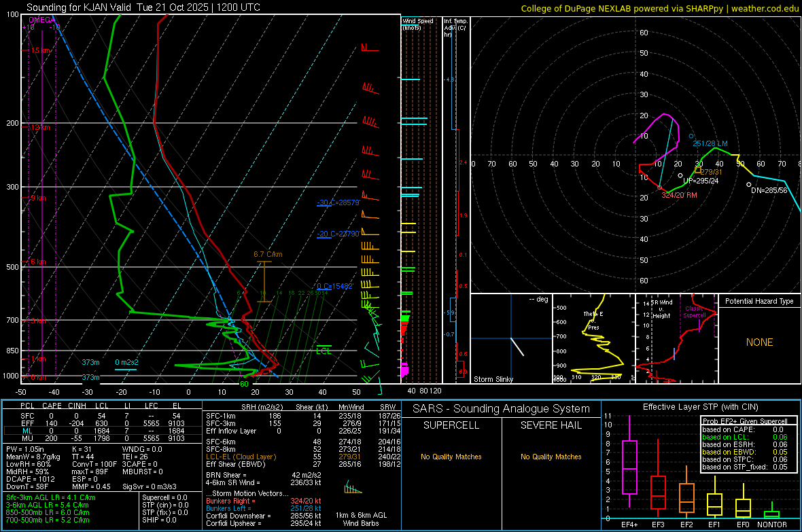The height and width of the screenshot is (532, 802).
Task: Click the 'DCAPE = 1012' value
Action: 30,479
